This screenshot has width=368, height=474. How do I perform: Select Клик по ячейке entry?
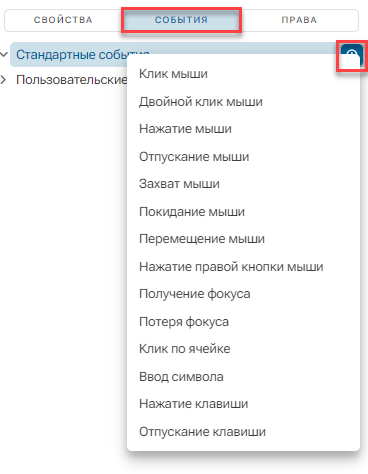(x=243, y=349)
